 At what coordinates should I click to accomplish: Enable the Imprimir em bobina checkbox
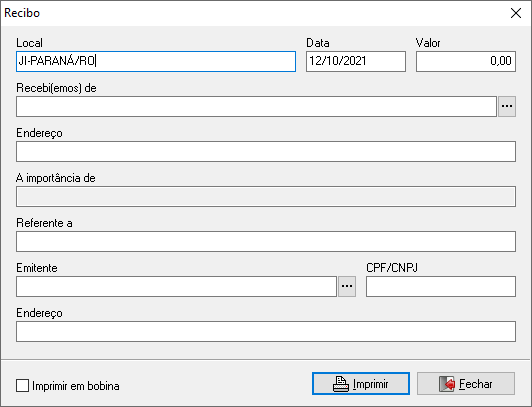tap(22, 386)
